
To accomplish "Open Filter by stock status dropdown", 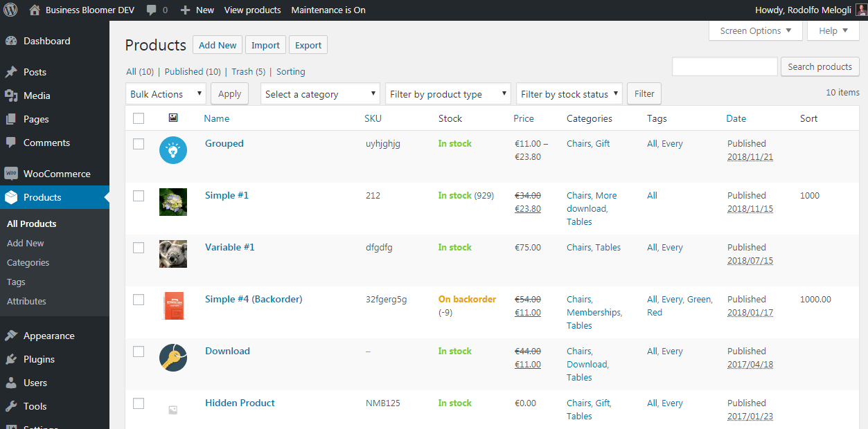I will point(569,94).
